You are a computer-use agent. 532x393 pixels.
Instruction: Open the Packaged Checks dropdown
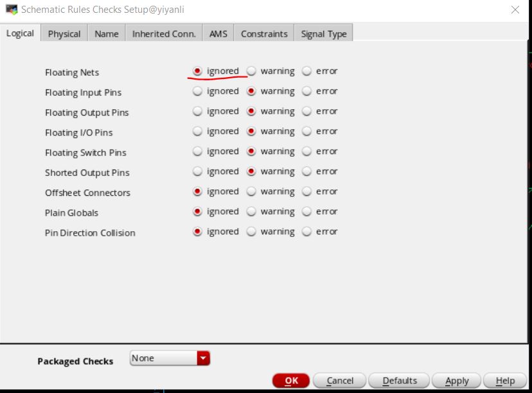tap(203, 358)
